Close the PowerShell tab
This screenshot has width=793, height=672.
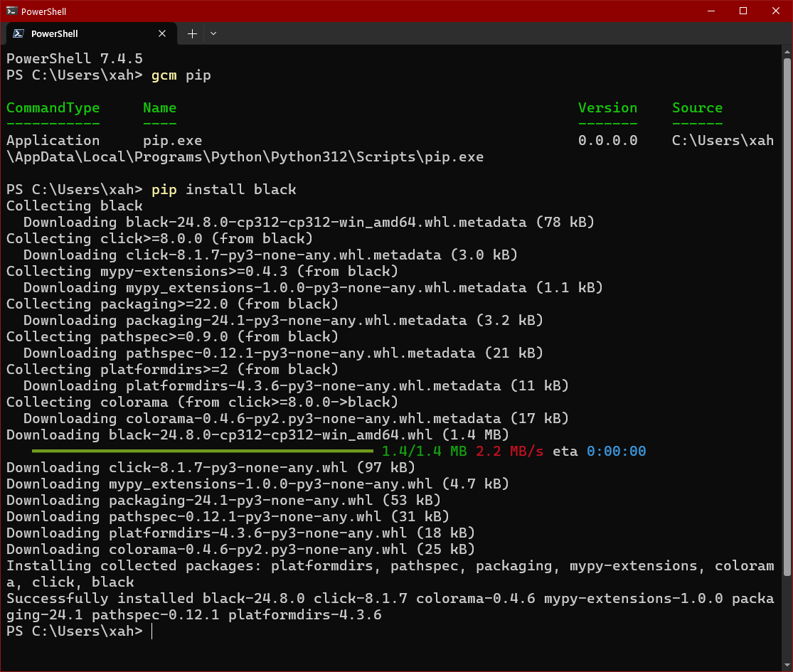[162, 34]
